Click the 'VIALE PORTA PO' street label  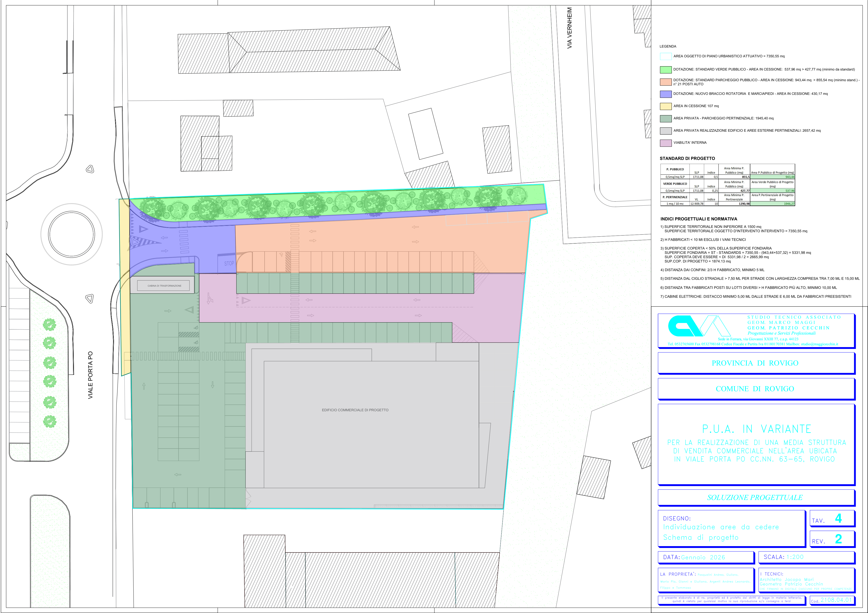[90, 375]
